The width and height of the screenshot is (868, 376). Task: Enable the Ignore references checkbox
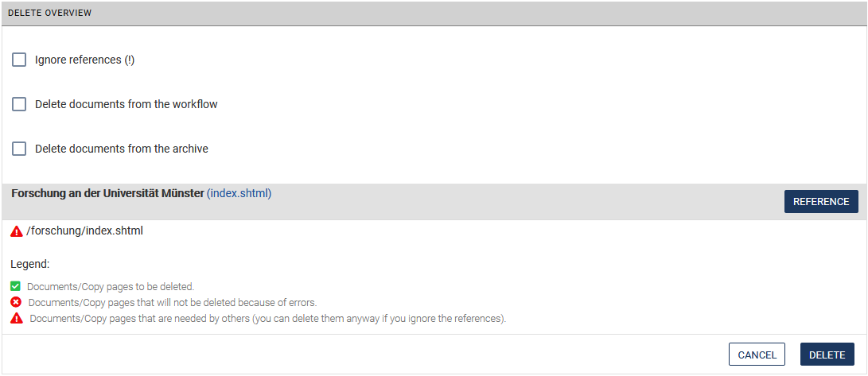click(19, 60)
